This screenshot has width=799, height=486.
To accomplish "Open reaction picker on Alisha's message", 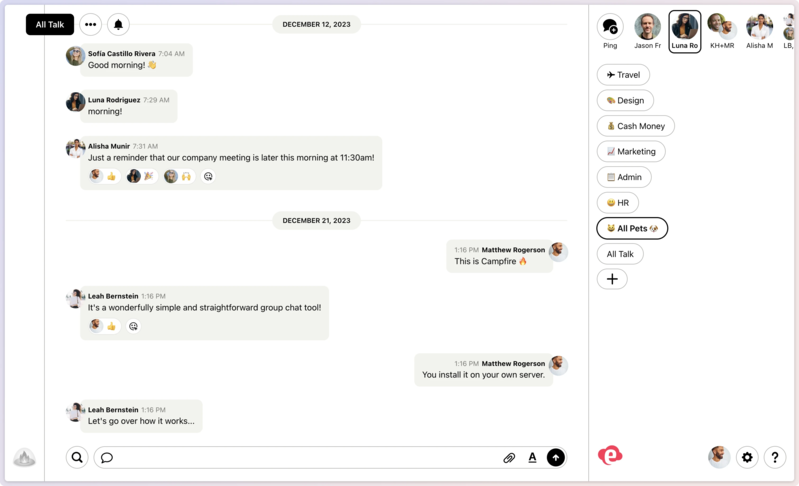I will pos(208,176).
